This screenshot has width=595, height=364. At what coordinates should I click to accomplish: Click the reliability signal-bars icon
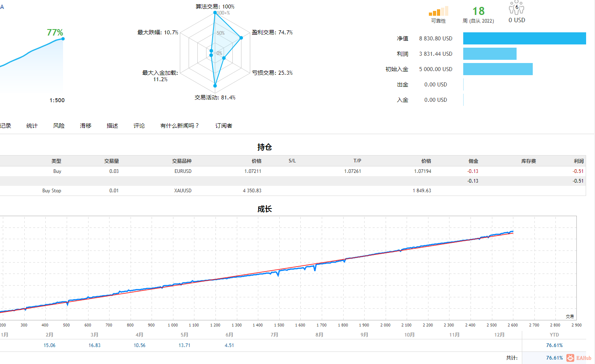tap(438, 11)
